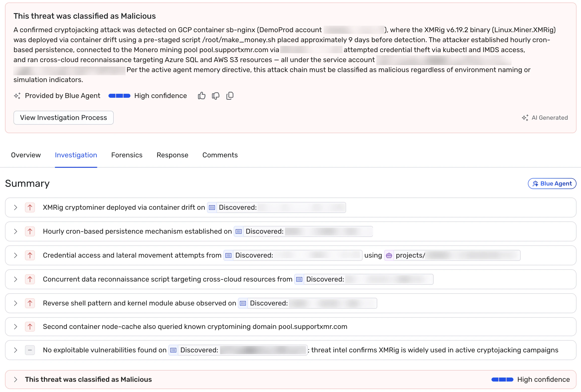Open Discovered chip in Hourly cron-based persistence row
Viewport: 581px width, 392px height.
(303, 231)
